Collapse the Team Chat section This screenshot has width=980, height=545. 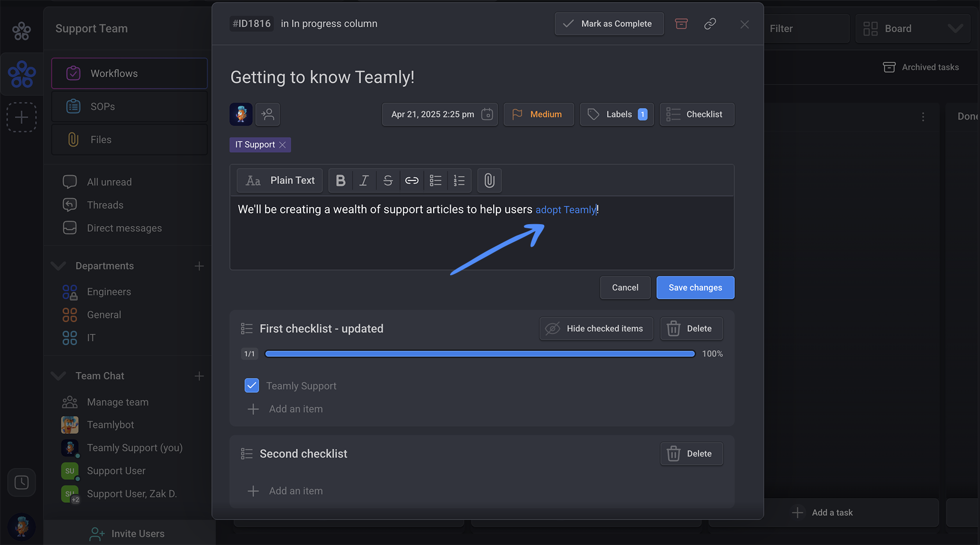[x=59, y=376]
